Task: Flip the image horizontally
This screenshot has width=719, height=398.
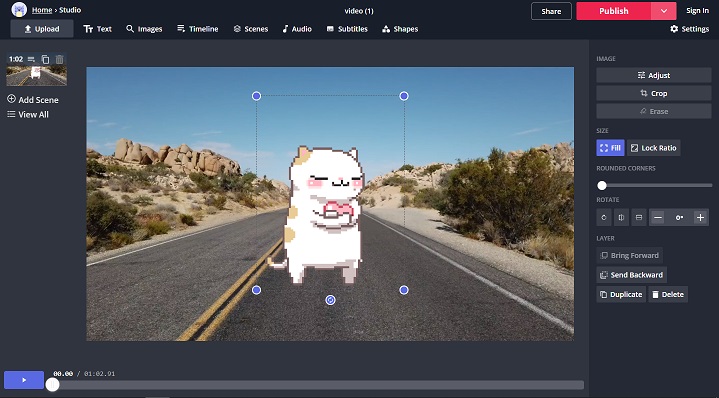Action: coord(621,218)
